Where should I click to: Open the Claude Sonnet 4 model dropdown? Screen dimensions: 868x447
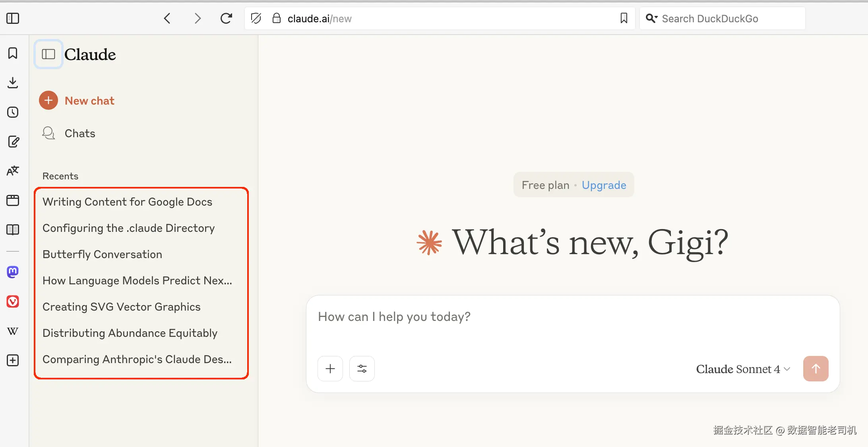(x=742, y=369)
